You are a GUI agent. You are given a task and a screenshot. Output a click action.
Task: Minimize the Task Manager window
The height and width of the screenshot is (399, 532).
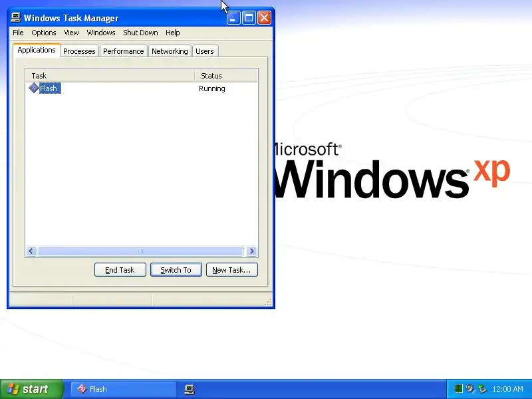pos(233,18)
